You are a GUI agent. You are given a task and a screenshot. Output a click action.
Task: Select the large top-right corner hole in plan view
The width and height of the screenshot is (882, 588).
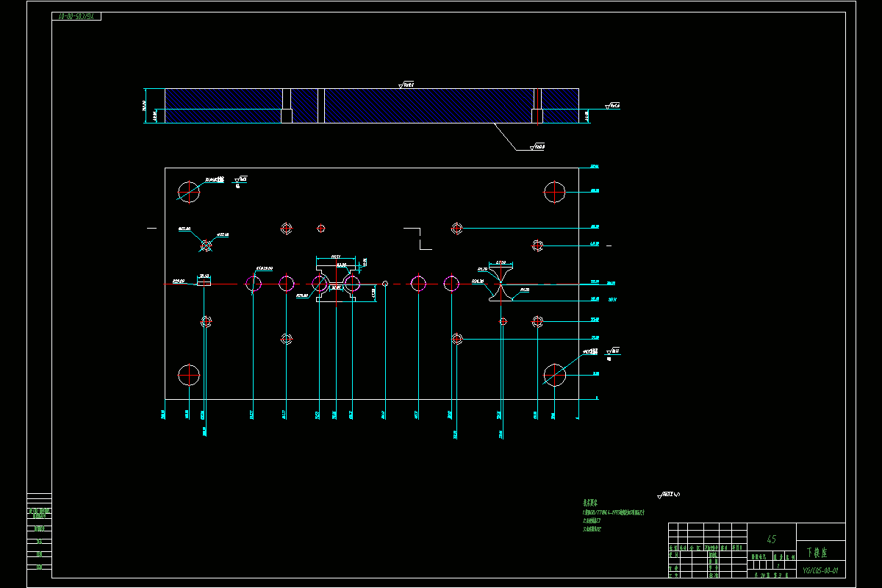pyautogui.click(x=555, y=192)
